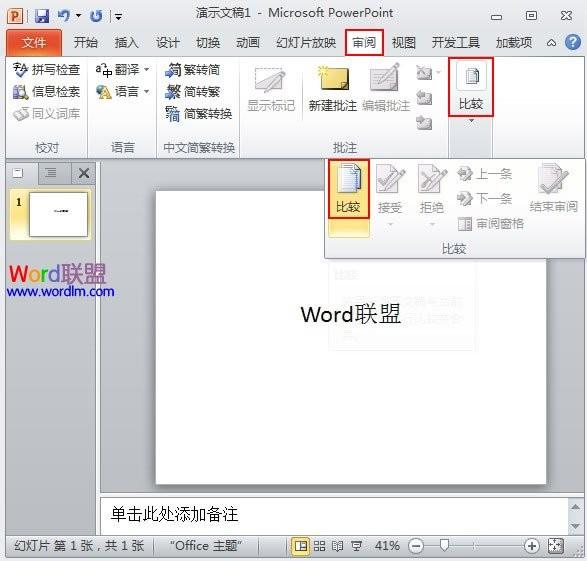Viewport: 587px width, 561px height.
Task: Switch to the 插入 ribbon tab
Action: [x=127, y=43]
